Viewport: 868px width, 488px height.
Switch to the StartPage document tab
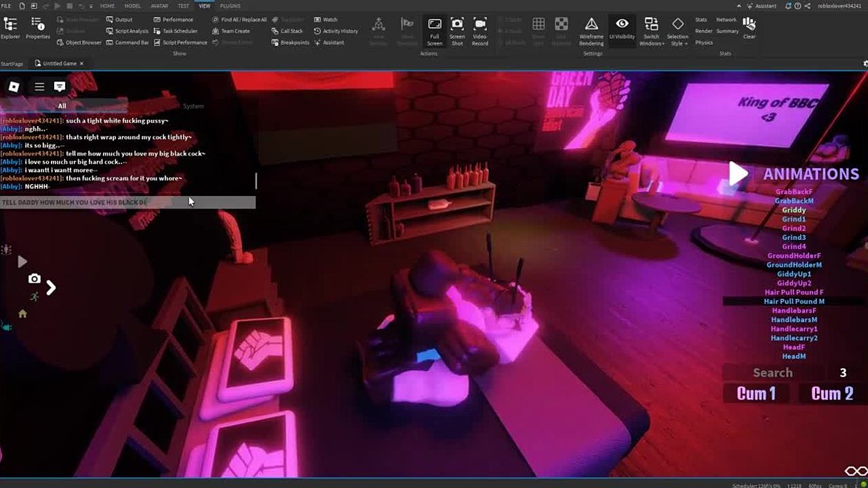[x=12, y=64]
